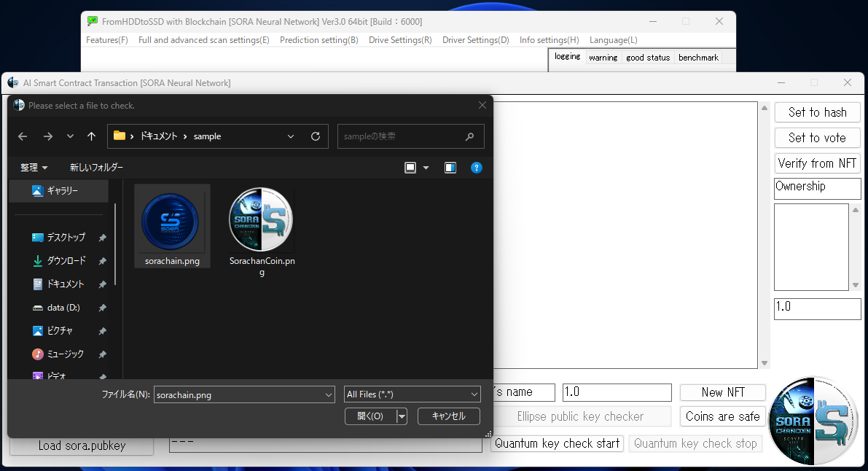Open the Desktop folder in sidebar

click(x=66, y=238)
